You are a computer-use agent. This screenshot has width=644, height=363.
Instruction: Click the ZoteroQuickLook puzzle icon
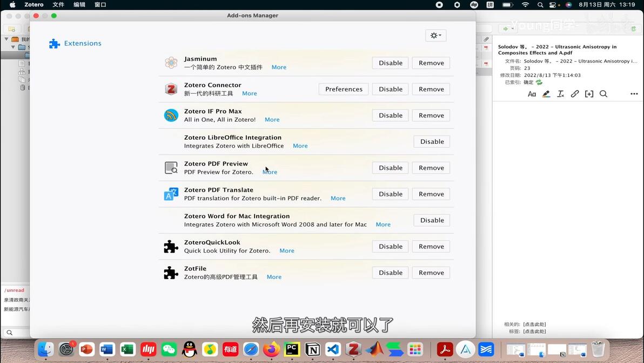click(x=171, y=246)
